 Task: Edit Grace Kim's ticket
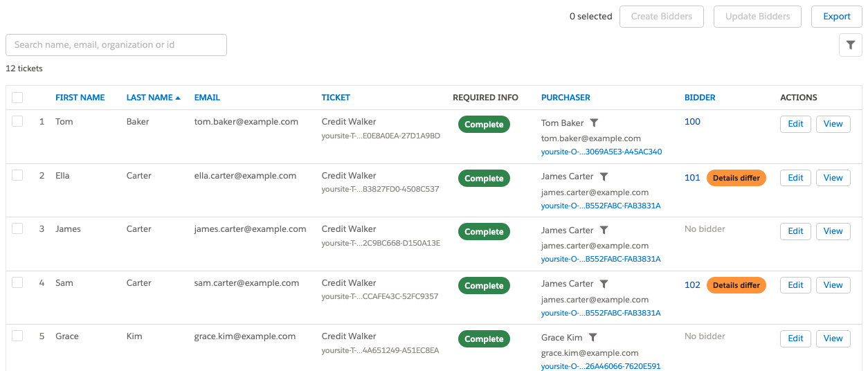(x=795, y=338)
